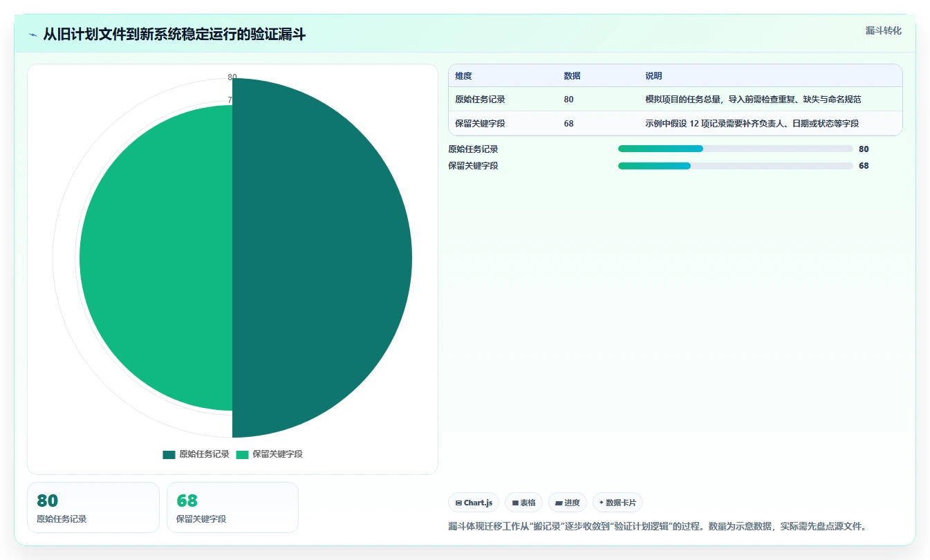
Task: Click the 80 value beside the progress bar
Action: (x=864, y=149)
